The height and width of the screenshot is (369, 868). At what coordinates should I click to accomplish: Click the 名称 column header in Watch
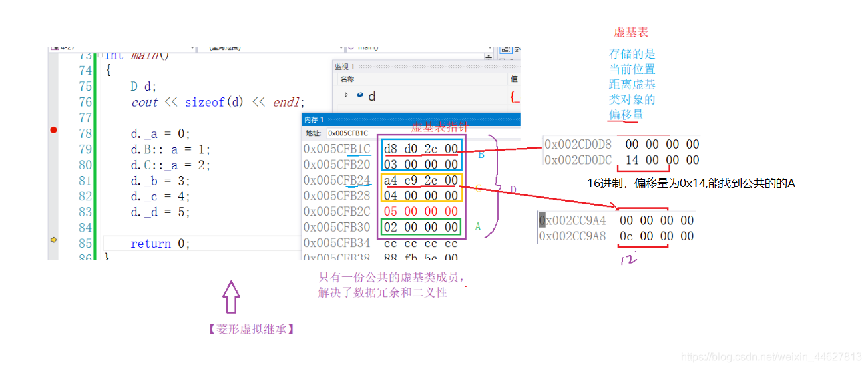pyautogui.click(x=347, y=79)
